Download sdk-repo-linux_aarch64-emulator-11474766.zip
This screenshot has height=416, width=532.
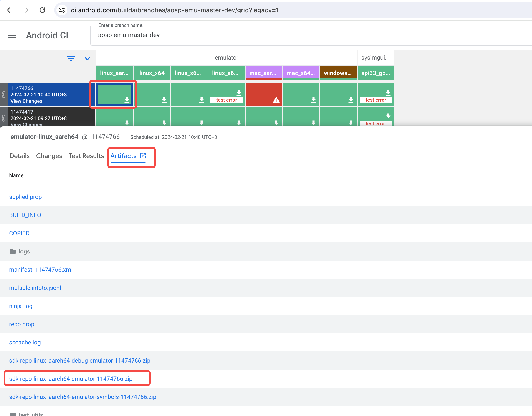click(71, 379)
